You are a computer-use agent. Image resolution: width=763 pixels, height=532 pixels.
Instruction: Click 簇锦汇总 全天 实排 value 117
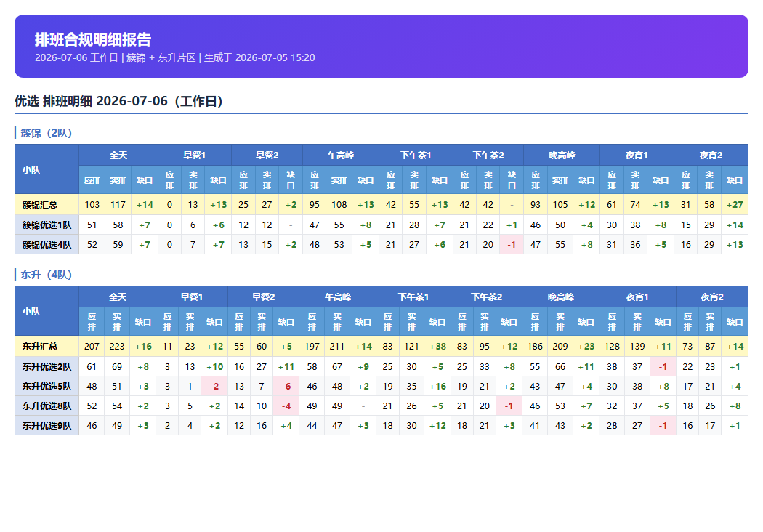(x=118, y=205)
